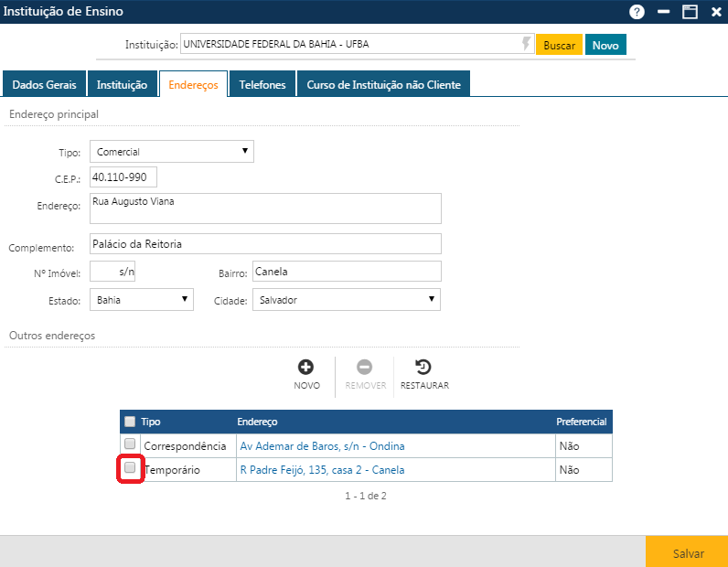Click the REMOVER minus icon

click(x=364, y=368)
